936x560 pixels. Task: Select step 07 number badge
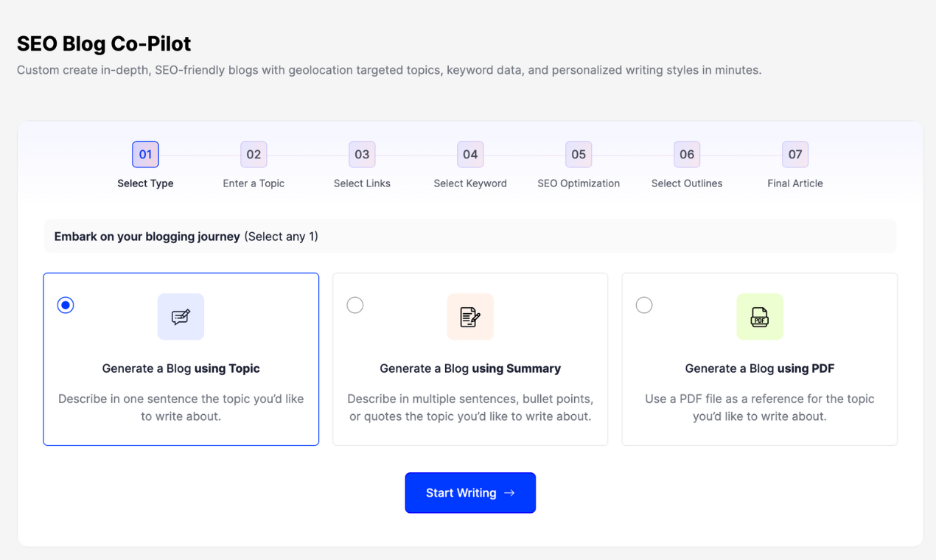(795, 155)
